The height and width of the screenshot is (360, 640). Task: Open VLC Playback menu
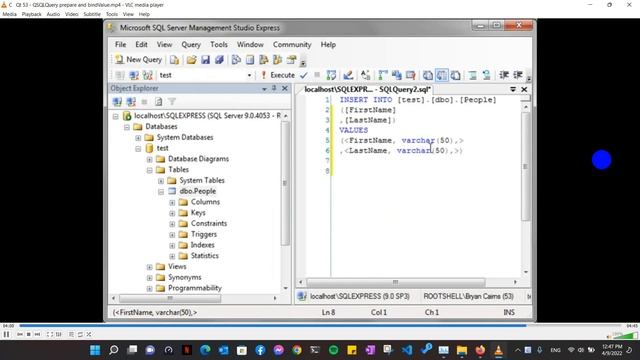(31, 14)
